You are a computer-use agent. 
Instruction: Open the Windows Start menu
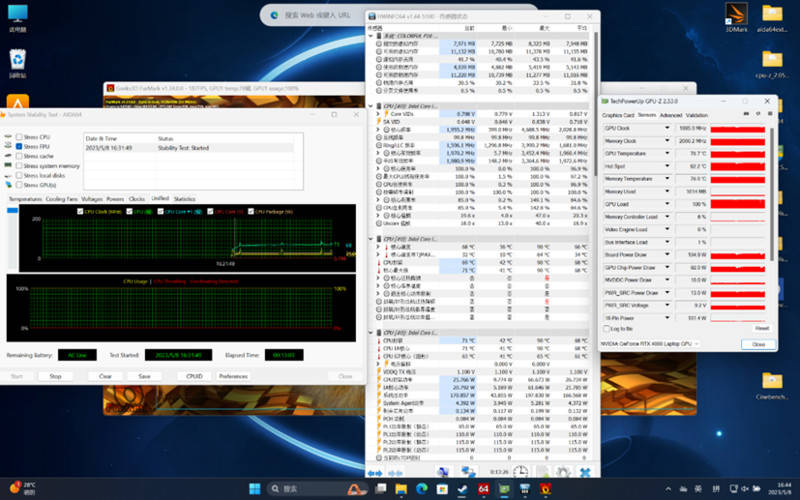tap(252, 488)
